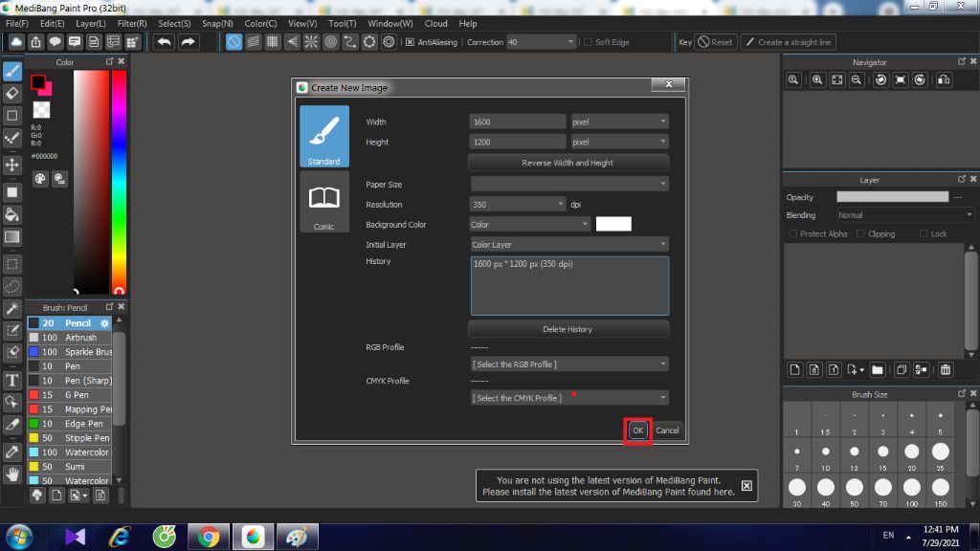Click the rainbow hue bar
Screen dimensions: 980x551
point(119,182)
